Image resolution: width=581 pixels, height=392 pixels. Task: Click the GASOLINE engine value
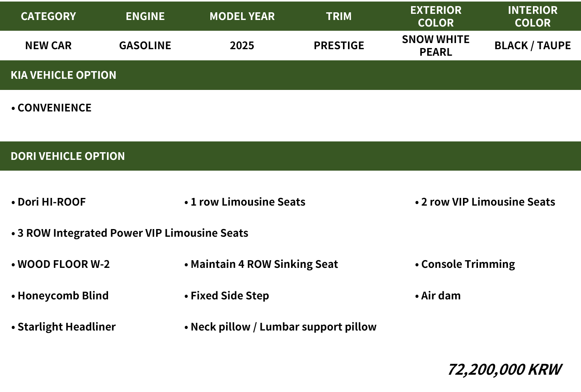point(145,45)
